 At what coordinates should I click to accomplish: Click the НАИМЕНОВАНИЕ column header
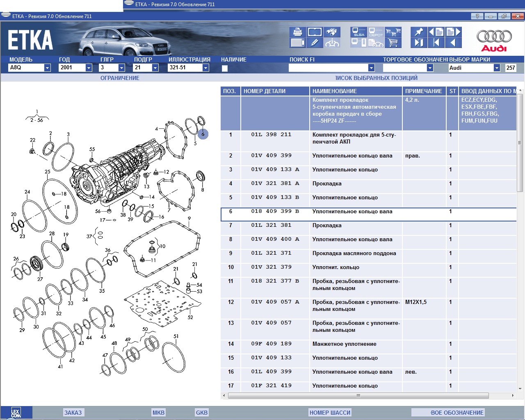pos(356,91)
